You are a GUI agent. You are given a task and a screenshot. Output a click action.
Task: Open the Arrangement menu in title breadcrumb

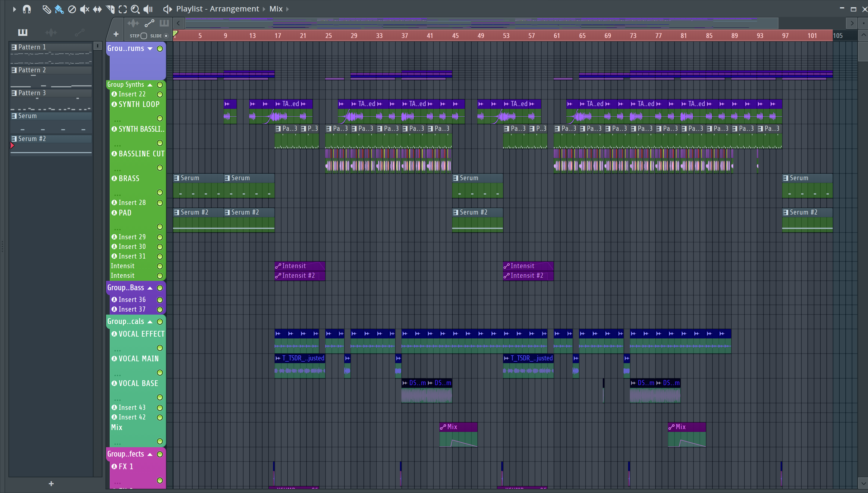coord(234,9)
